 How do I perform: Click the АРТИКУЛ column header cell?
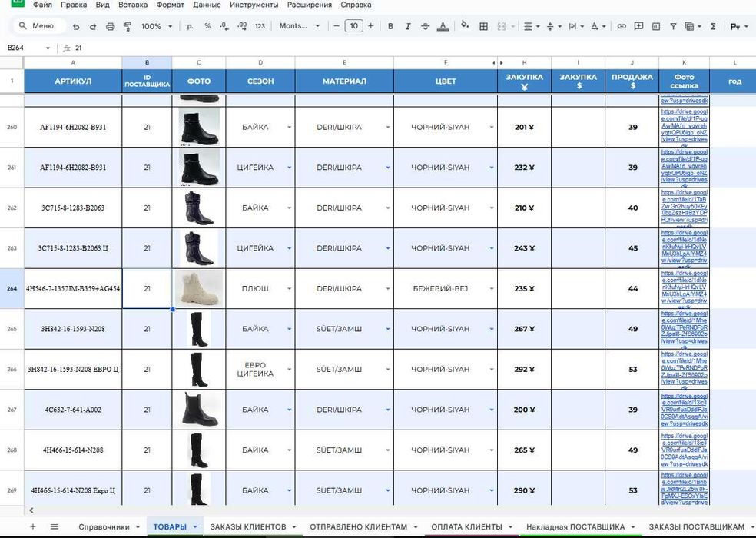click(x=73, y=81)
